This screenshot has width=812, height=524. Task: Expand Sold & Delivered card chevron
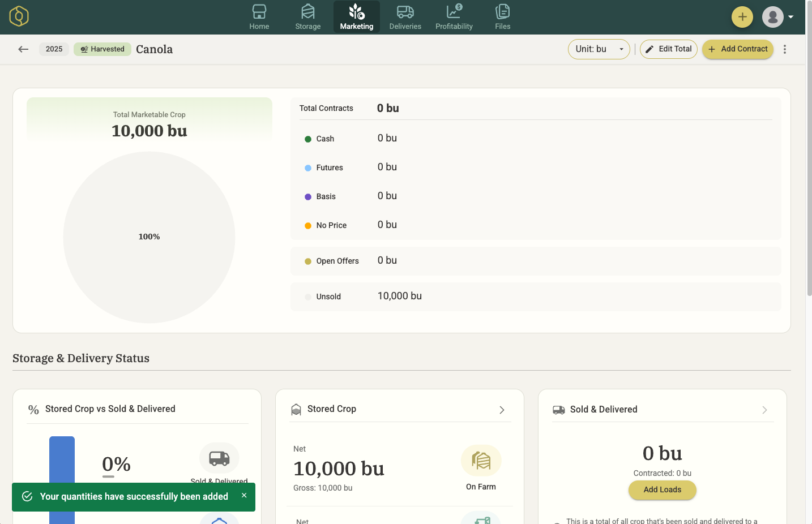coord(764,410)
